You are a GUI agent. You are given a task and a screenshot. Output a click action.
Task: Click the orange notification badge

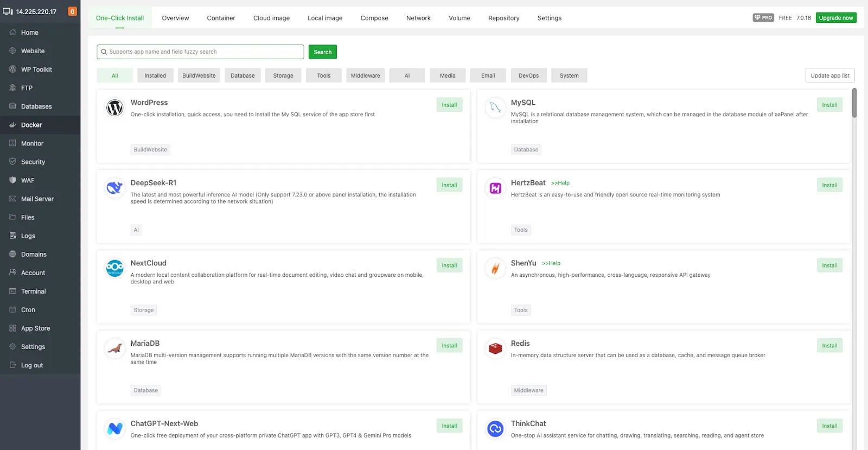pyautogui.click(x=72, y=11)
